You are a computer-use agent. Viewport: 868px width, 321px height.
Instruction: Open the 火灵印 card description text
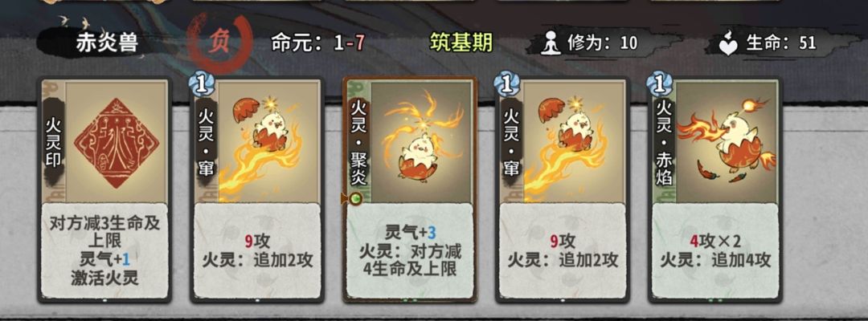[104, 251]
